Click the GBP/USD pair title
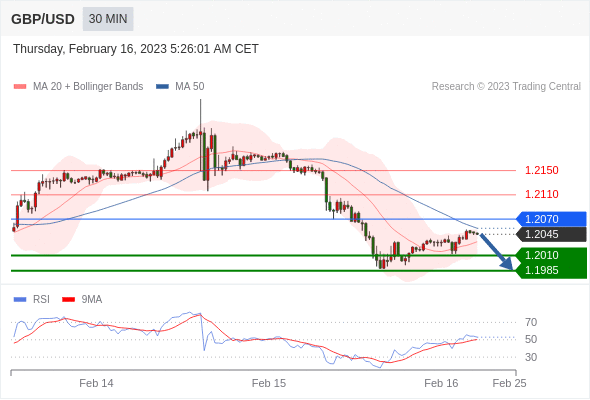 tap(43, 19)
